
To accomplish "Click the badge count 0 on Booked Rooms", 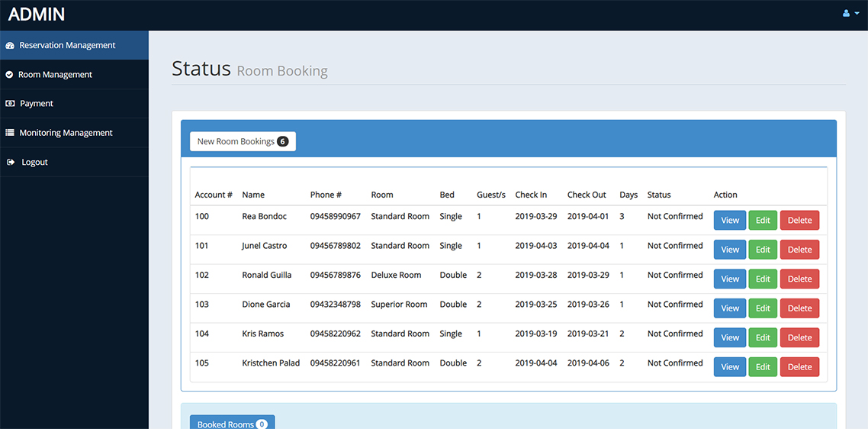I will click(262, 424).
